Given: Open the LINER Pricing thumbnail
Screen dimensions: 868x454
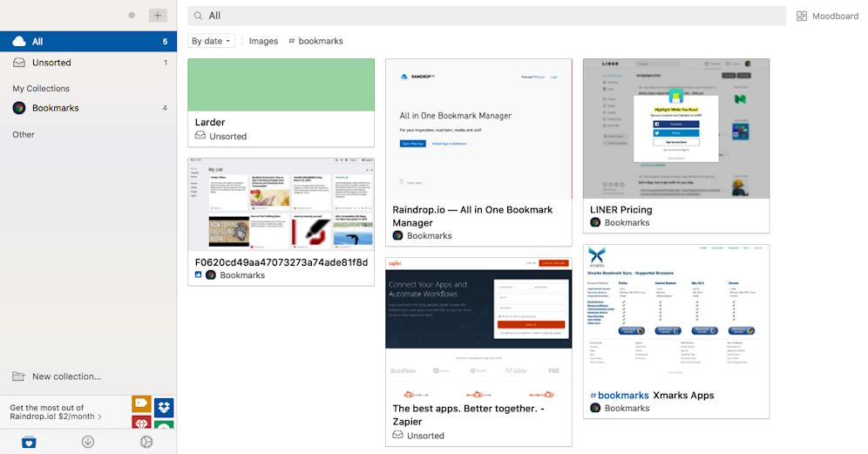Looking at the screenshot, I should pos(676,129).
